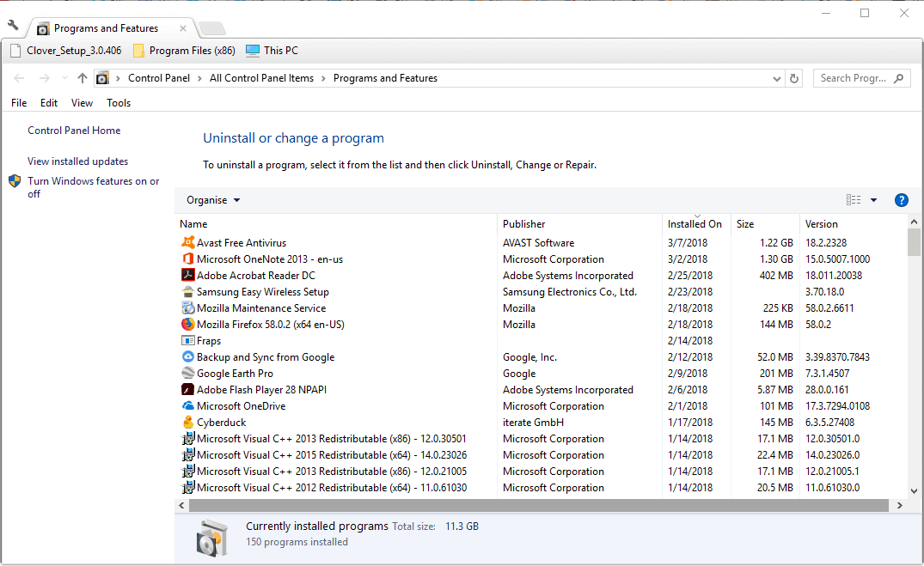Open the Clover_Setup_3.0.406 bookmark
This screenshot has width=924, height=566.
pyautogui.click(x=66, y=51)
